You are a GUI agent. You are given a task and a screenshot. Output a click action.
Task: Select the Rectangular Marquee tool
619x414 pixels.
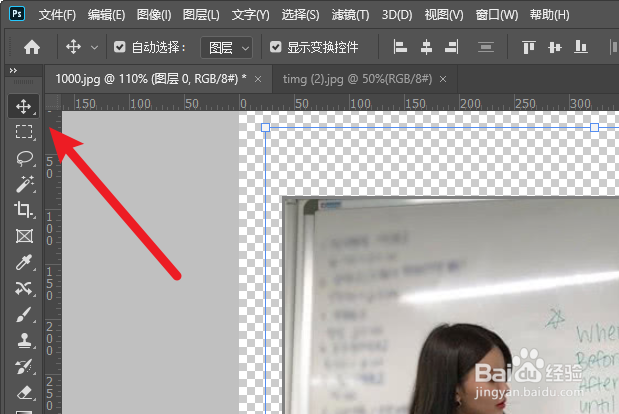(24, 132)
